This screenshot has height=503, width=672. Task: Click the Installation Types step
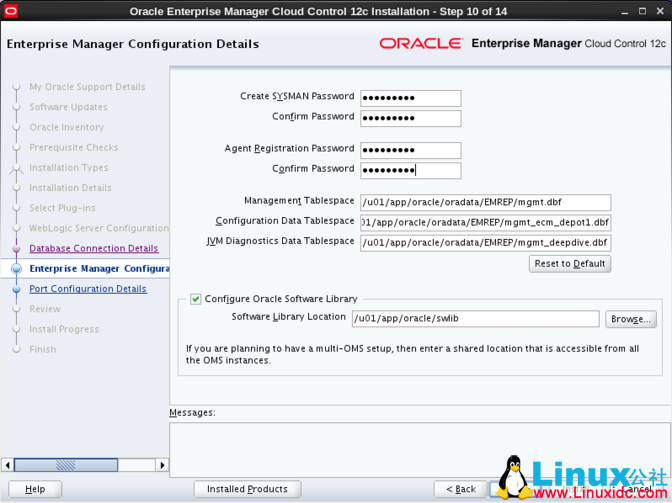tap(69, 168)
